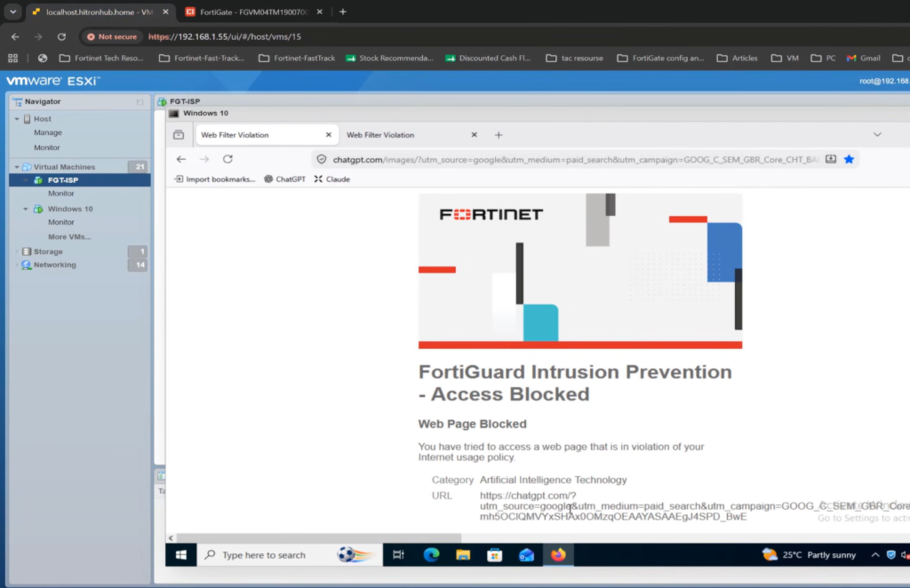
Task: Open a new Chrome tab
Action: point(343,12)
